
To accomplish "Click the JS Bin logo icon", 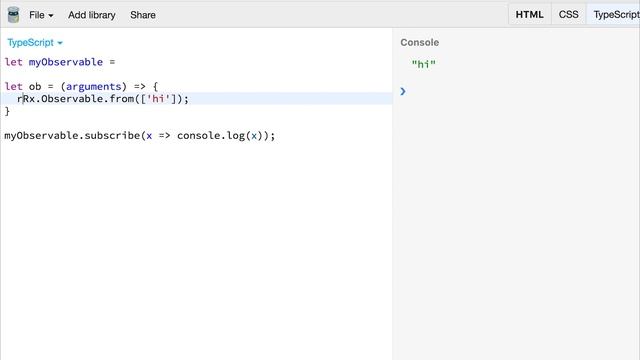I will 13,15.
